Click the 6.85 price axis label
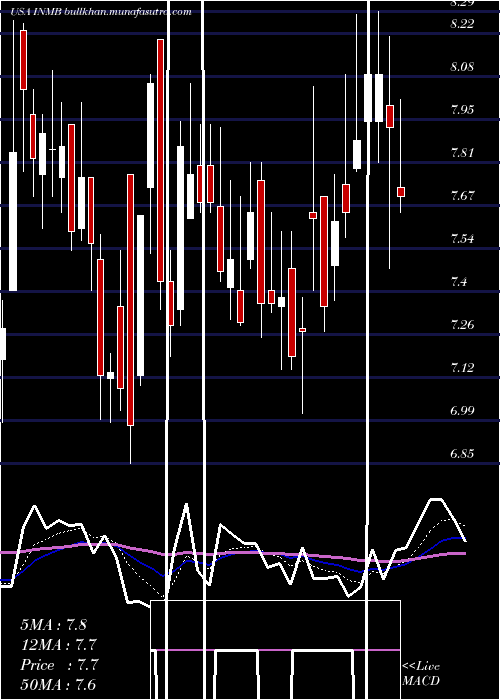Image resolution: width=500 pixels, height=700 pixels. [462, 454]
